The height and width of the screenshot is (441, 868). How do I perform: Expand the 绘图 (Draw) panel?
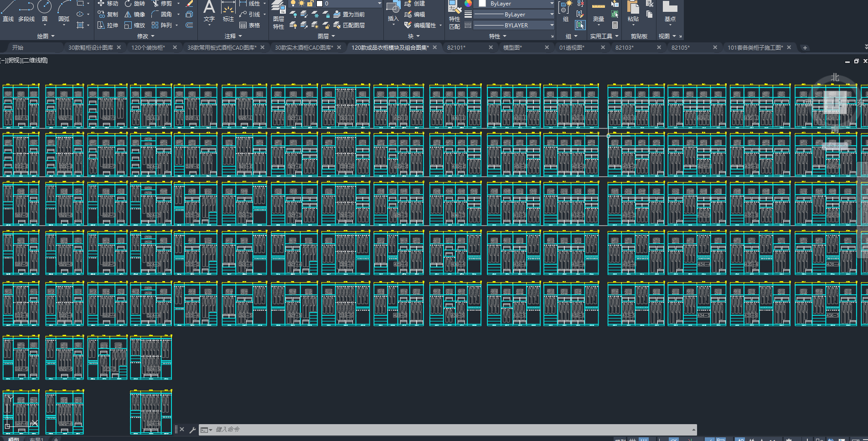(x=46, y=36)
